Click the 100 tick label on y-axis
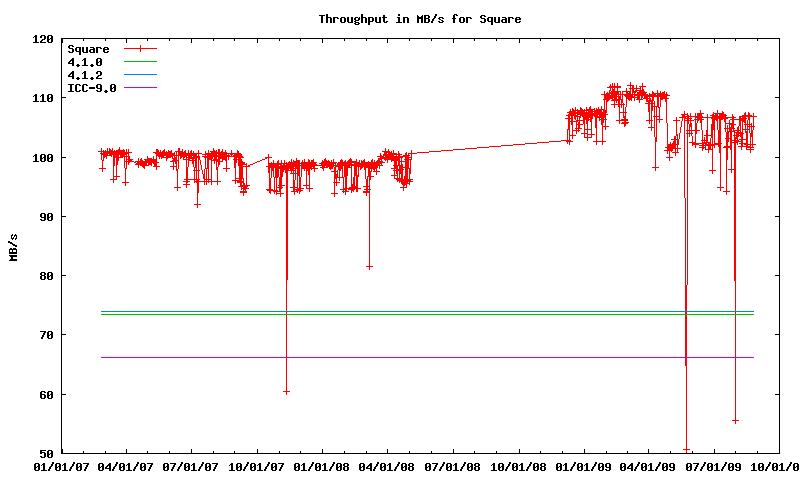This screenshot has width=800, height=480. (x=43, y=157)
